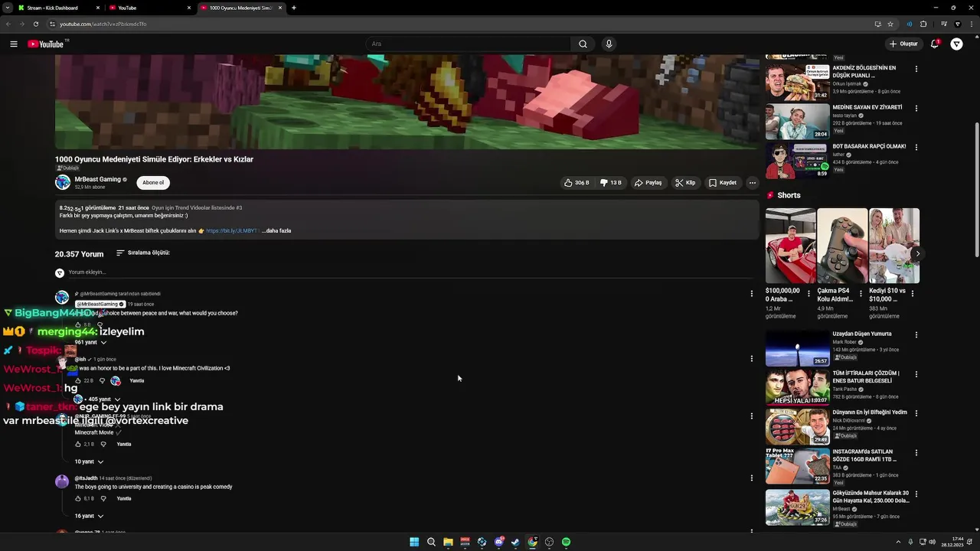Open Sıralama ölçütü sort dropdown
Viewport: 980px width, 551px height.
click(143, 253)
